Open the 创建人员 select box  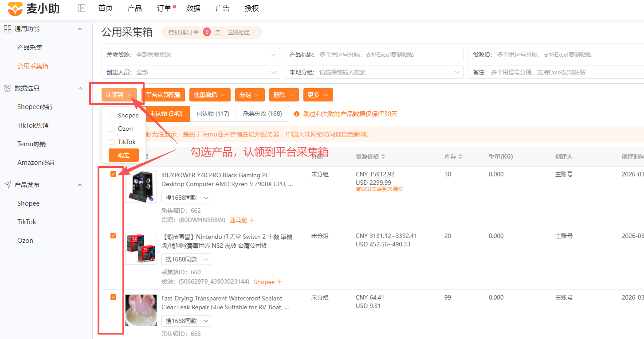(x=191, y=72)
